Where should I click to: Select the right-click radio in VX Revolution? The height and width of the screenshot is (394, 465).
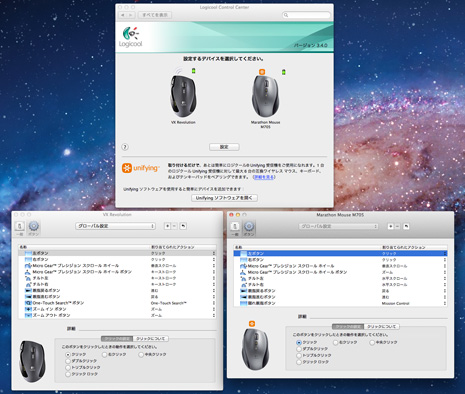[x=104, y=355]
